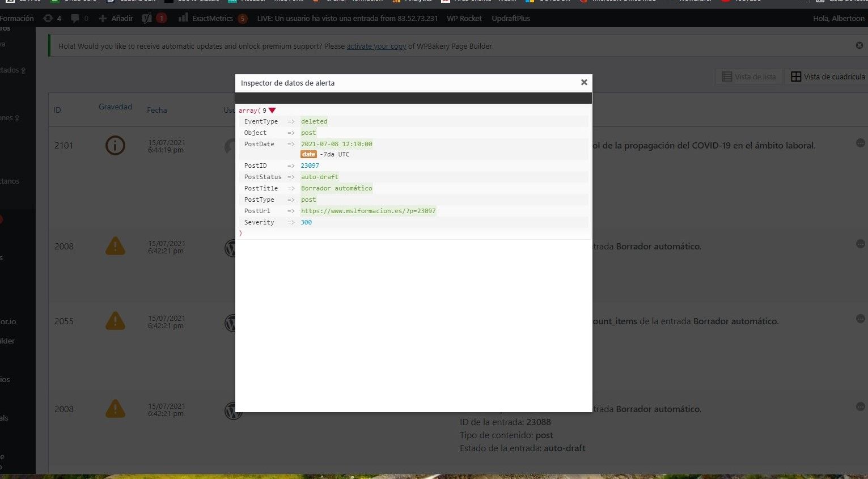Image resolution: width=868 pixels, height=479 pixels.
Task: Click the PostID value 23097
Action: 310,166
